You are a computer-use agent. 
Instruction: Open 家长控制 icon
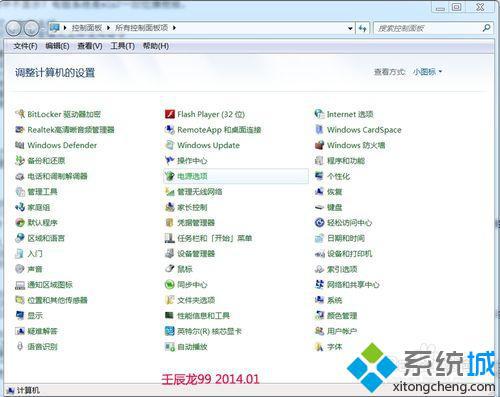coord(170,207)
